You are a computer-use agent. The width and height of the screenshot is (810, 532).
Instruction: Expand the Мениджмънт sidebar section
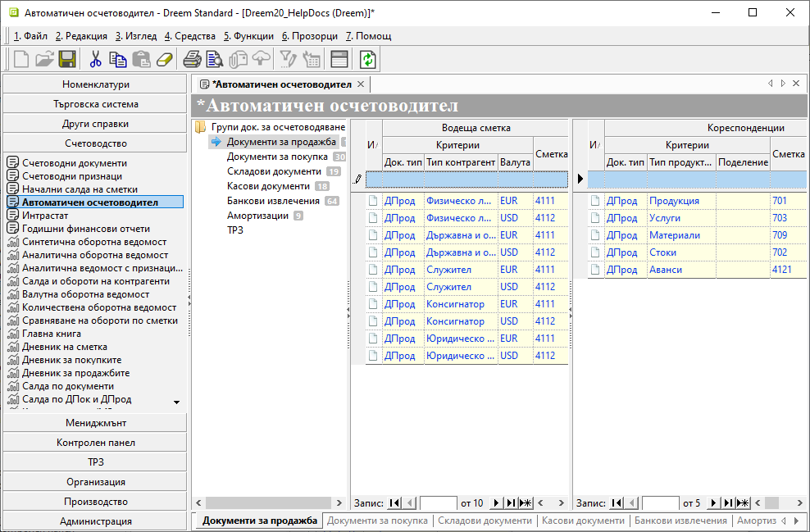(96, 423)
